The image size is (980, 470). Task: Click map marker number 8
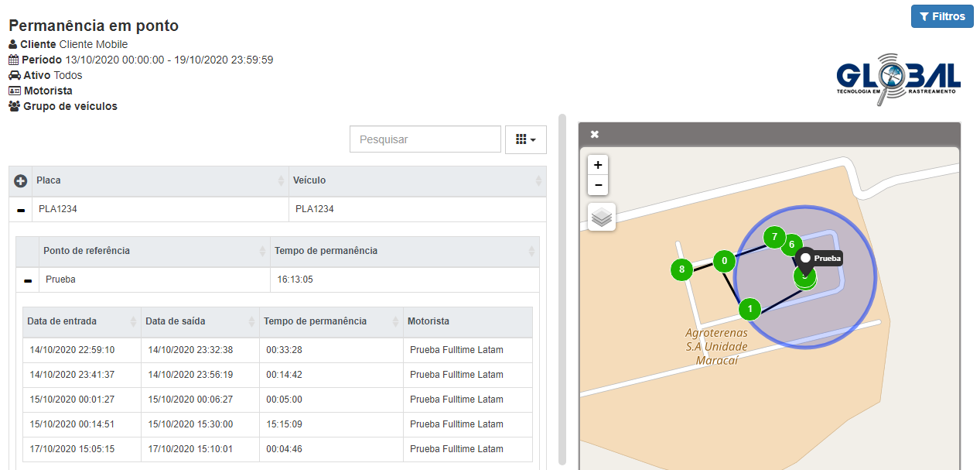pyautogui.click(x=681, y=270)
